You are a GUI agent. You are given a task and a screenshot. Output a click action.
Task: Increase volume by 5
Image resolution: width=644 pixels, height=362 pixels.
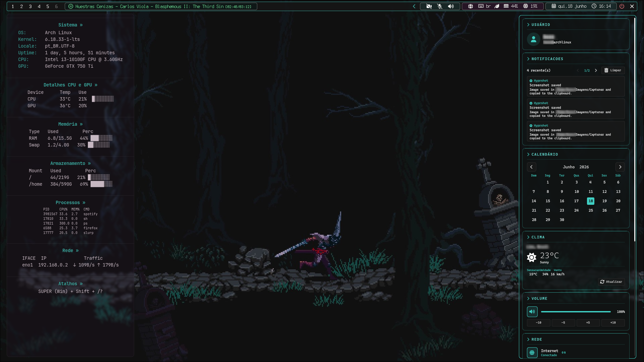[x=588, y=323]
